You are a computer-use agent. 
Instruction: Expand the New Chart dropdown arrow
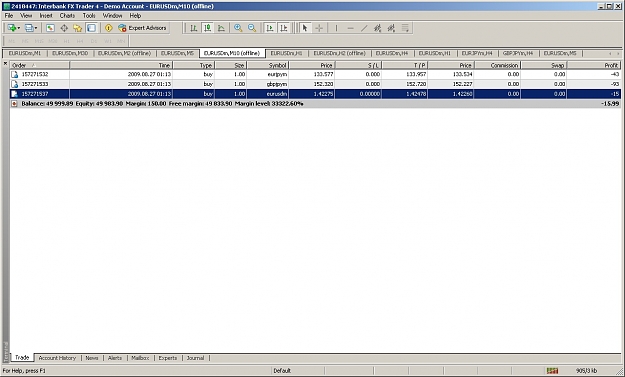tap(18, 28)
